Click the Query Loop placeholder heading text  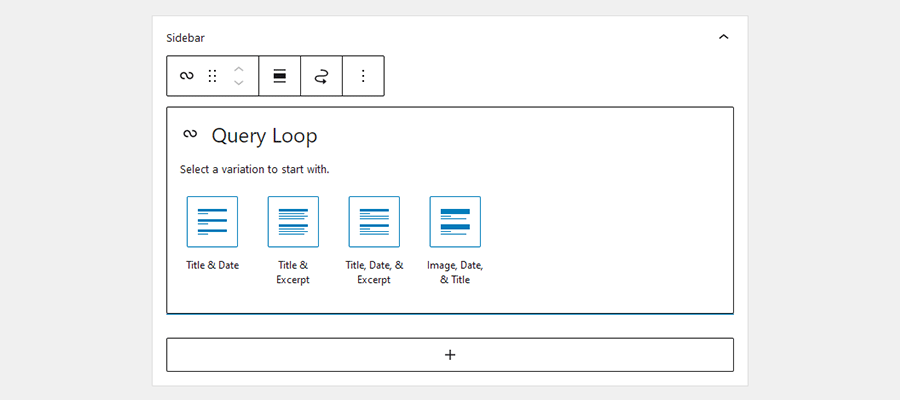click(264, 136)
